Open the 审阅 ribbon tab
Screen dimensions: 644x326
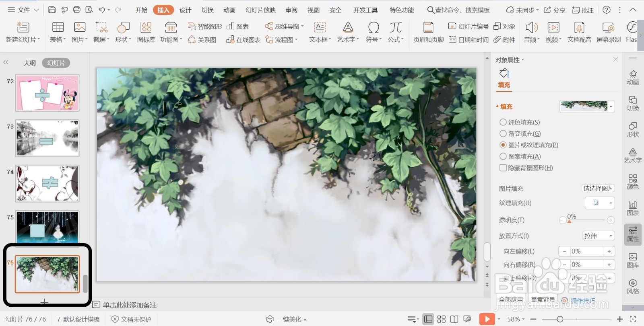pos(291,10)
